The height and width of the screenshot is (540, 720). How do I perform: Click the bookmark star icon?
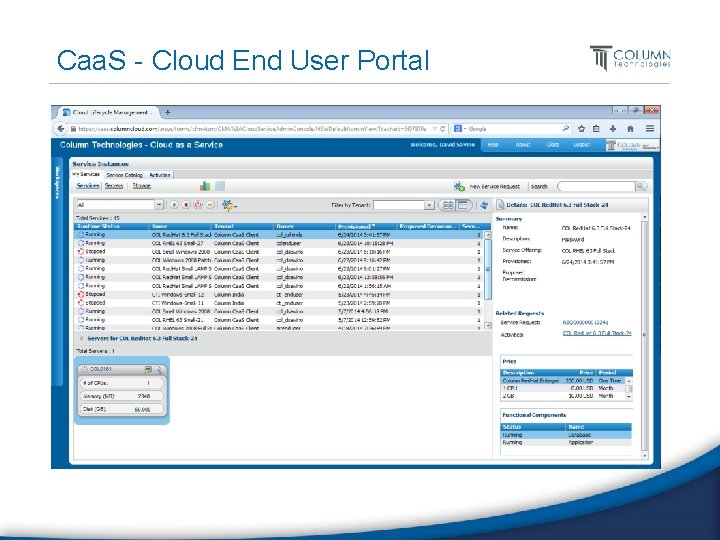581,129
